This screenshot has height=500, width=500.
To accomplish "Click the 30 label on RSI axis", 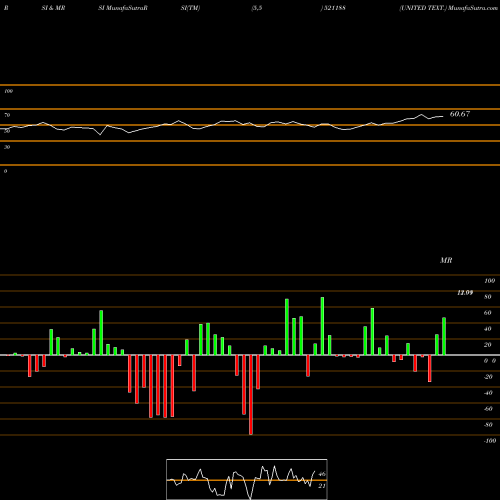I will pyautogui.click(x=7, y=147).
